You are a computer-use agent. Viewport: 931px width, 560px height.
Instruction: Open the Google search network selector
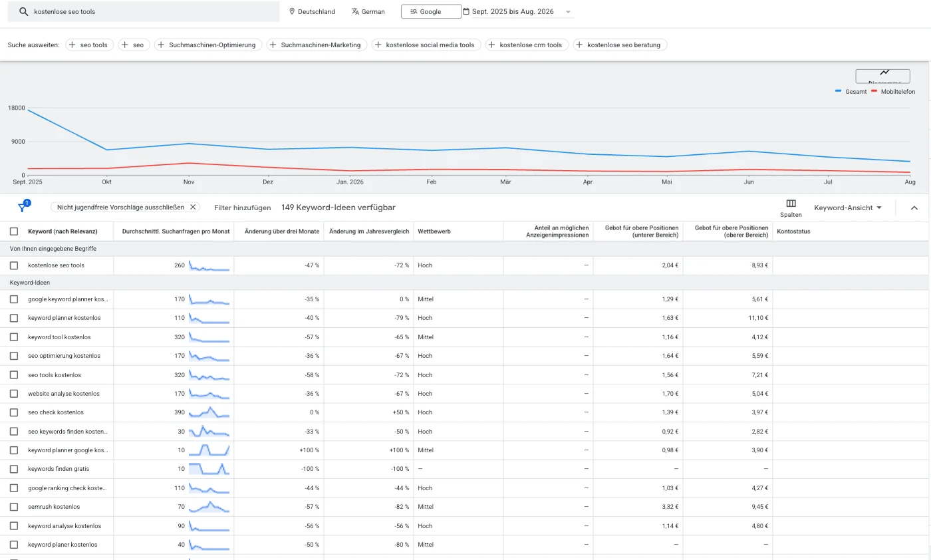pyautogui.click(x=431, y=11)
